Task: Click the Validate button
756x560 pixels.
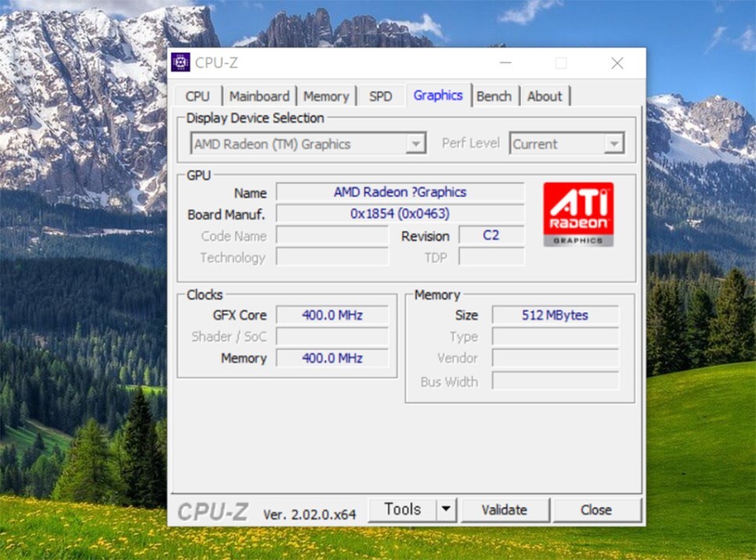Action: 505,510
